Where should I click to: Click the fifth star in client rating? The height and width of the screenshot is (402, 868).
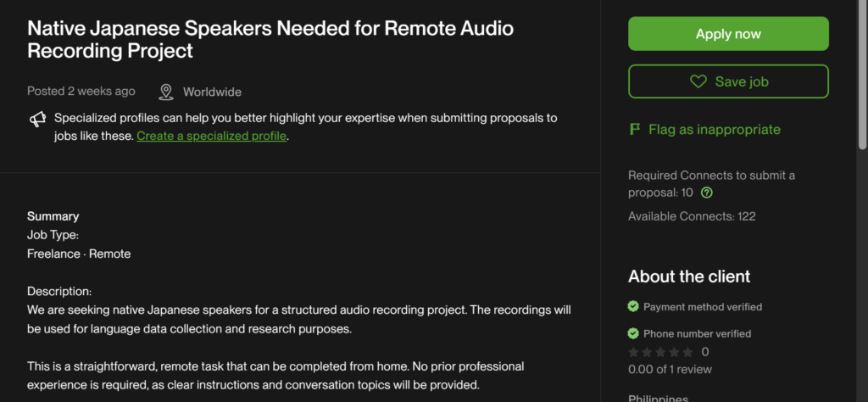coord(687,351)
